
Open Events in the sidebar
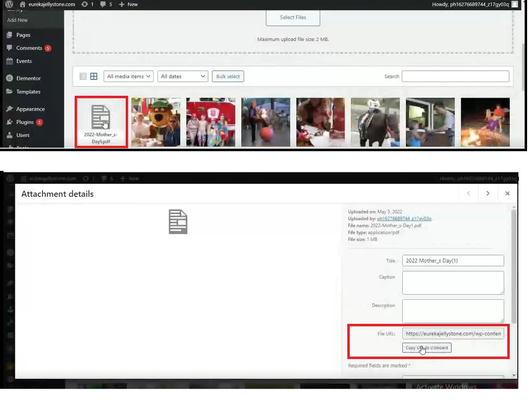click(24, 61)
